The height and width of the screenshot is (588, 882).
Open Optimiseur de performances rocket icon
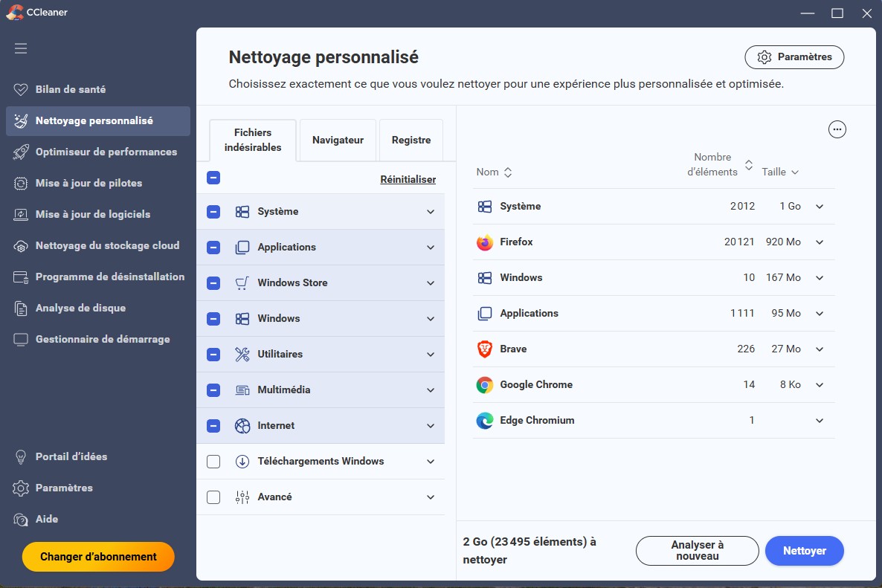21,152
